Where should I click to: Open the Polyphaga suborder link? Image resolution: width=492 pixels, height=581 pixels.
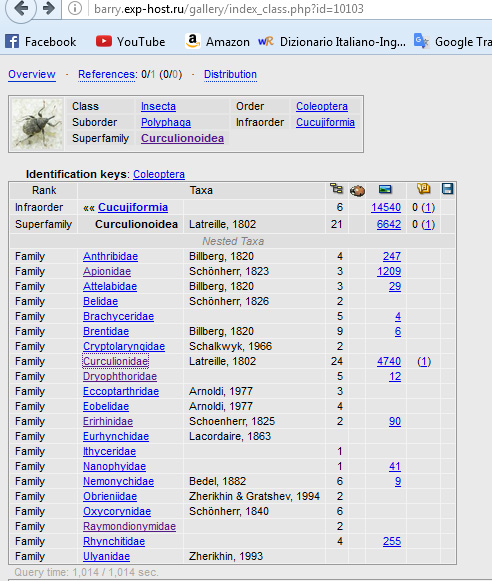coord(166,122)
